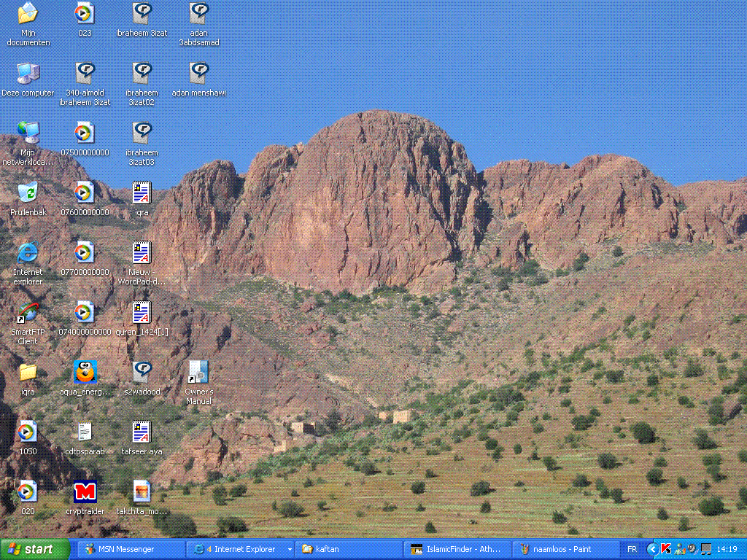The height and width of the screenshot is (560, 747).
Task: Expand the Internet Explorer taskbar group dropdown
Action: 290,549
